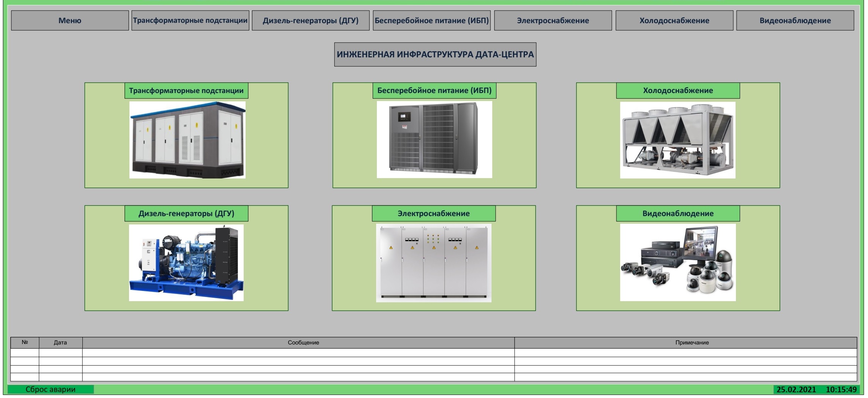The width and height of the screenshot is (868, 398).
Task: Click the Сообщение column header
Action: tap(299, 343)
